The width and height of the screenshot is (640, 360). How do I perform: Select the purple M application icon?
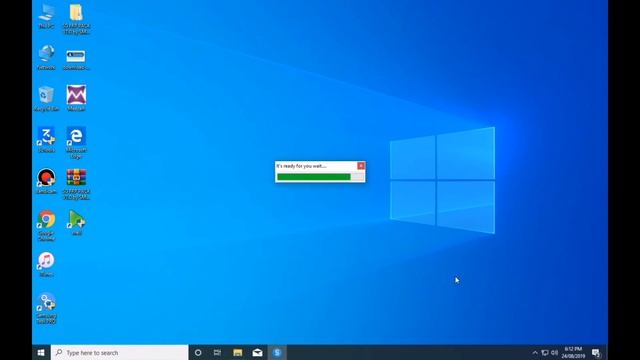click(76, 98)
